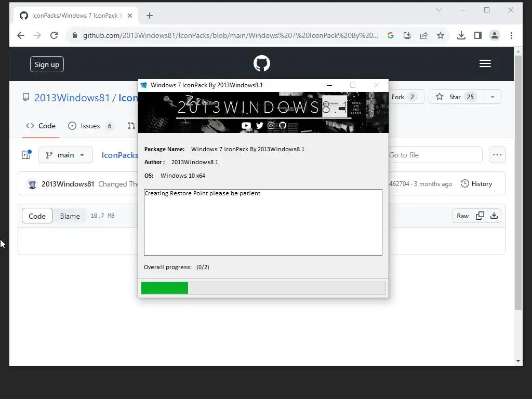The image size is (532, 399).
Task: Click the GitHub Octocat logo
Action: 262,63
